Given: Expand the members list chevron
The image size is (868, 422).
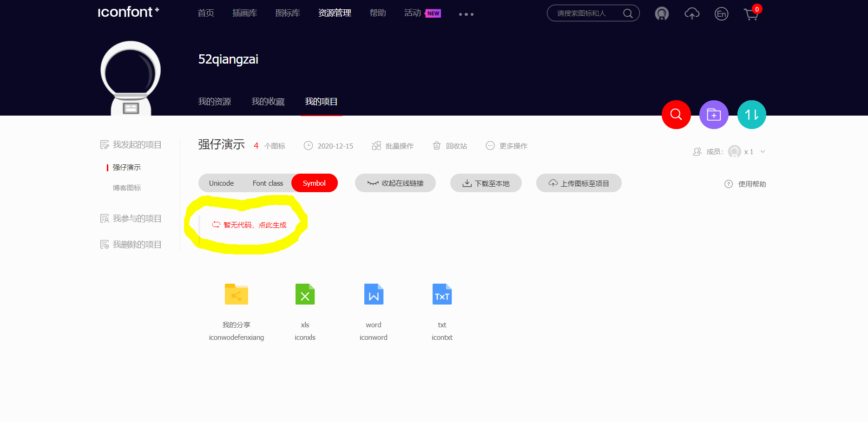Looking at the screenshot, I should (763, 152).
